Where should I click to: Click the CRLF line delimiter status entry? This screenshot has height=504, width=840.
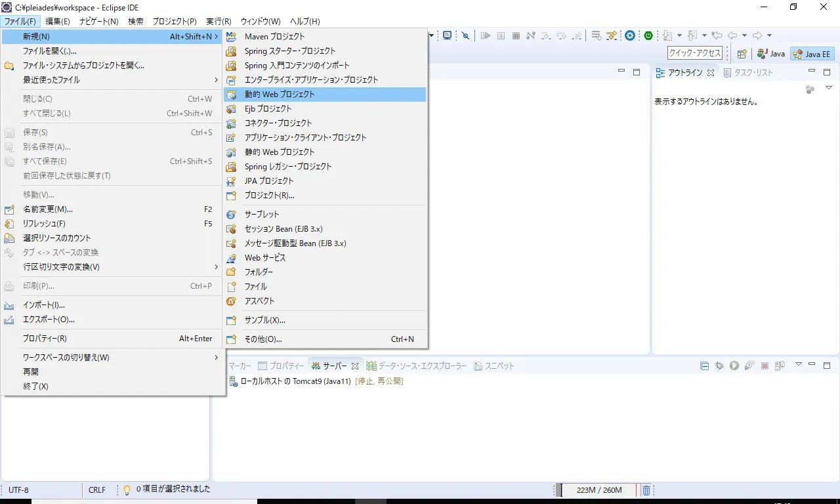coord(97,490)
